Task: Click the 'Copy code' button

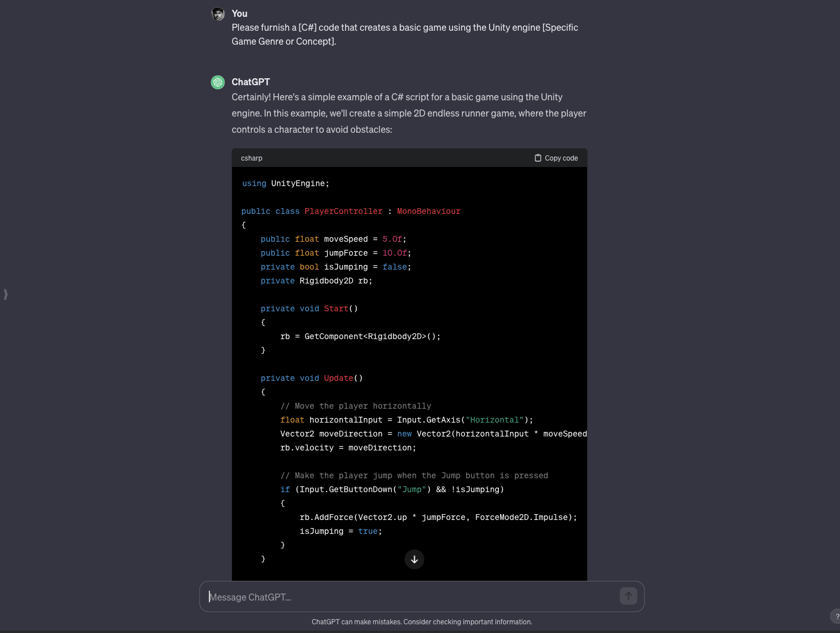Action: 555,158
